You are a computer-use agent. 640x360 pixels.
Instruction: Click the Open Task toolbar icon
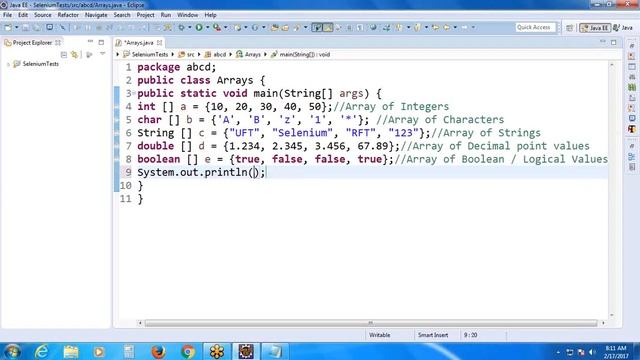pyautogui.click(x=285, y=27)
